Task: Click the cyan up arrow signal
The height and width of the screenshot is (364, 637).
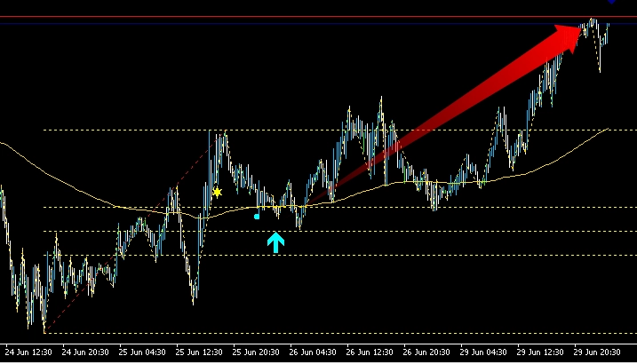Action: [275, 242]
